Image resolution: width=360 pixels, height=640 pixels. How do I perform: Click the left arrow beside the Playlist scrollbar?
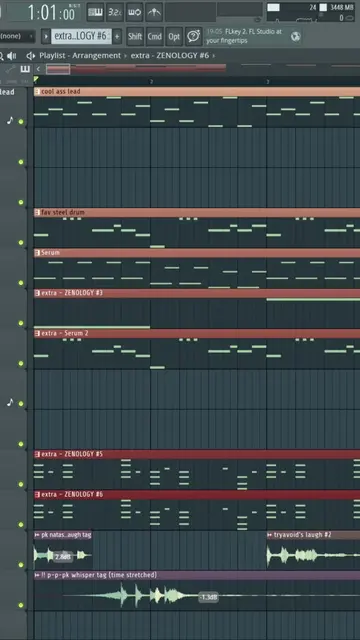(38, 69)
